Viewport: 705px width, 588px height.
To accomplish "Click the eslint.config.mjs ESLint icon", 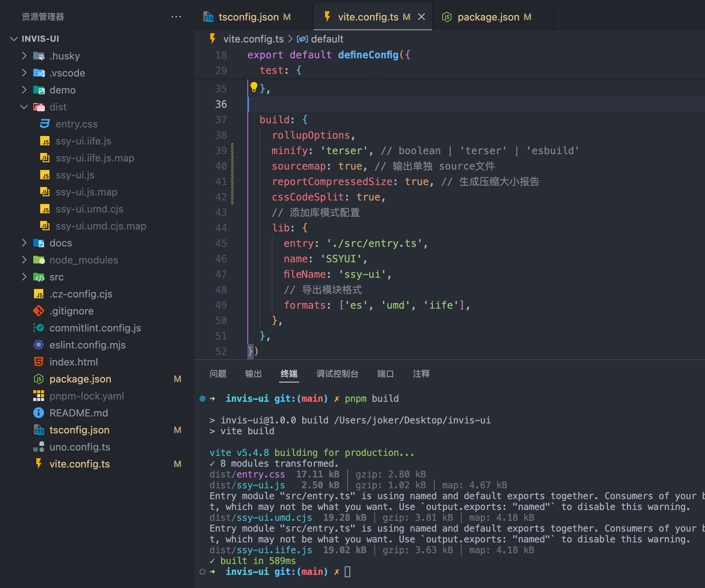I will click(x=39, y=345).
